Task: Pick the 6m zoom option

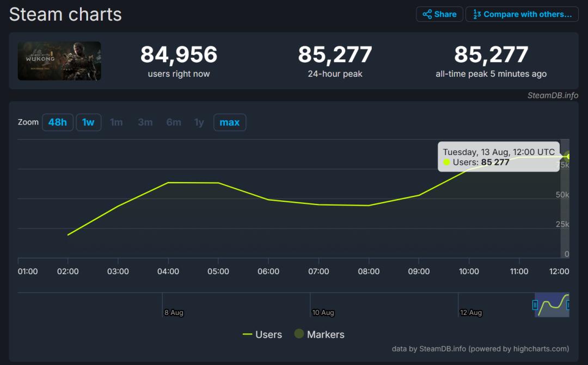Action: [x=174, y=122]
